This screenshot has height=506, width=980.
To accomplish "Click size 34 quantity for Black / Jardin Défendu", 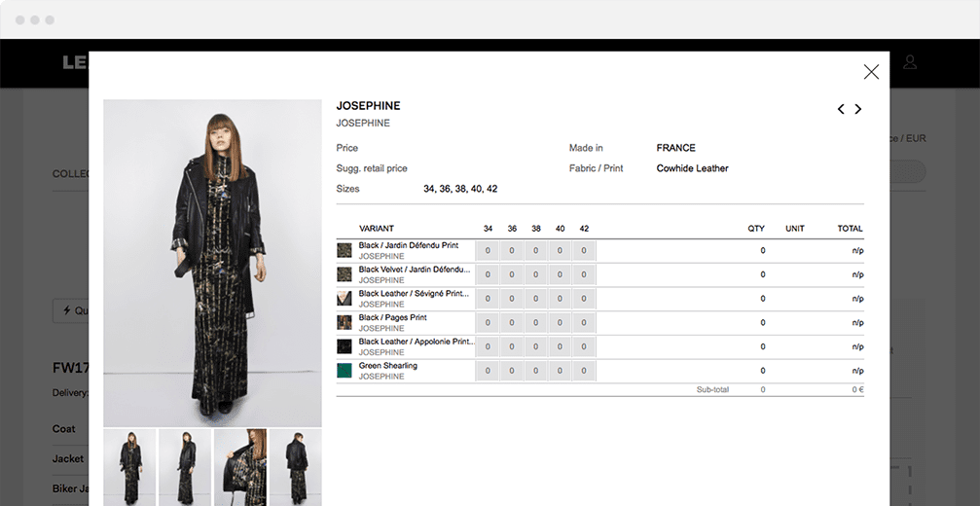I will [487, 250].
